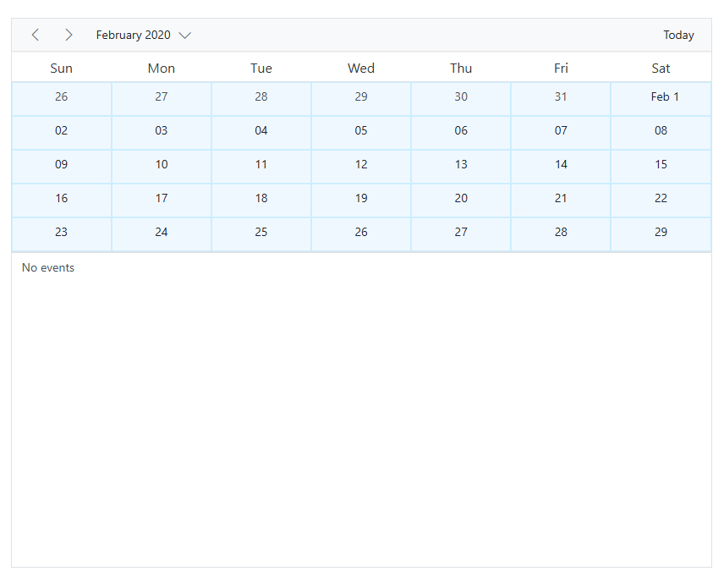This screenshot has height=588, width=724.
Task: Select date 14
Action: pyautogui.click(x=561, y=167)
